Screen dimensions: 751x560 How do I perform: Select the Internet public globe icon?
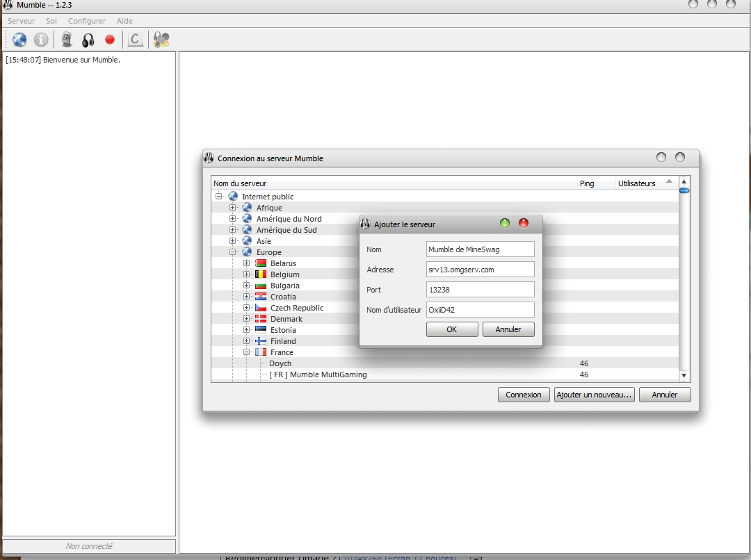[x=233, y=196]
